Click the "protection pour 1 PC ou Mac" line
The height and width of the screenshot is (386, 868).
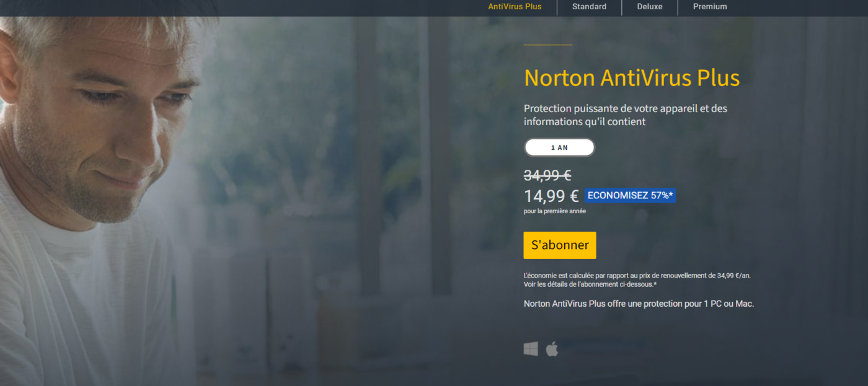click(639, 304)
